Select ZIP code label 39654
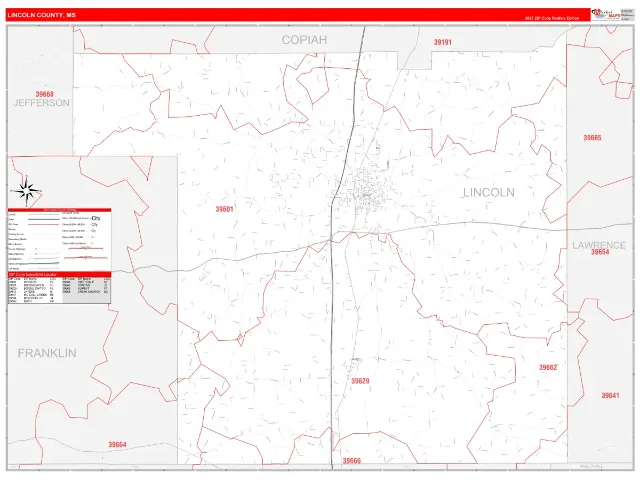The height and width of the screenshot is (480, 640). tap(600, 252)
